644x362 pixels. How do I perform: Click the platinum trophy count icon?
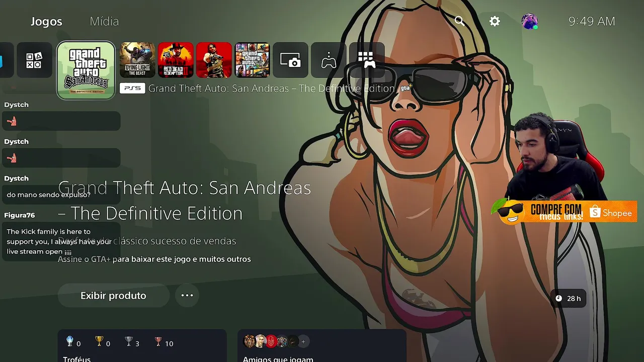(70, 342)
